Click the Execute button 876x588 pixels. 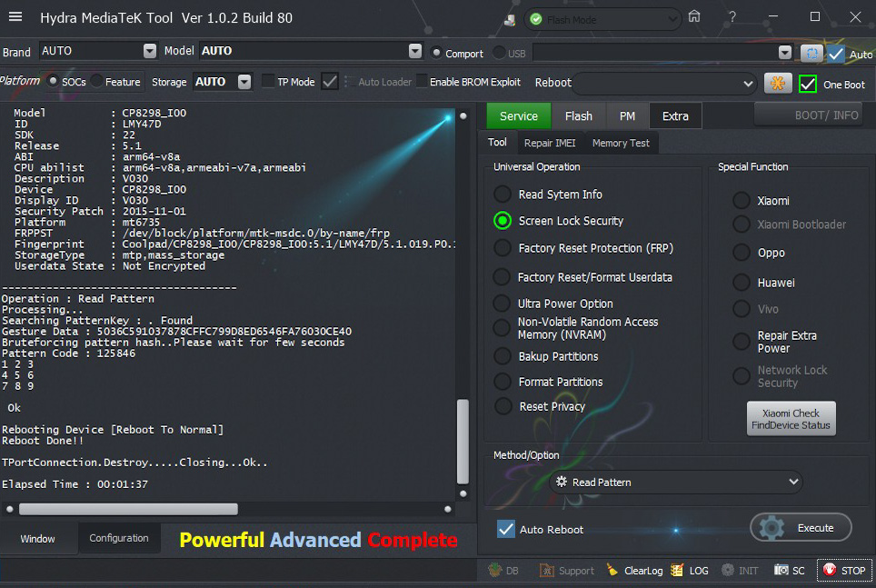[x=801, y=528]
